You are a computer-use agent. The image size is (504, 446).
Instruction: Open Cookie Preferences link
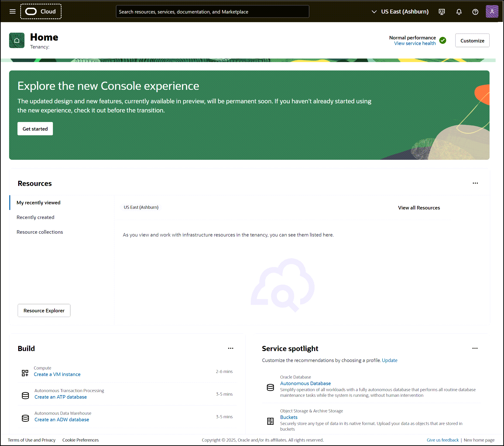point(80,440)
